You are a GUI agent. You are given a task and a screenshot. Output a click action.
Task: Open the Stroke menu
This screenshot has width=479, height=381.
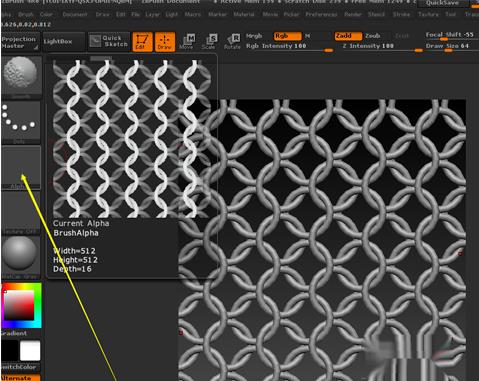[401, 15]
